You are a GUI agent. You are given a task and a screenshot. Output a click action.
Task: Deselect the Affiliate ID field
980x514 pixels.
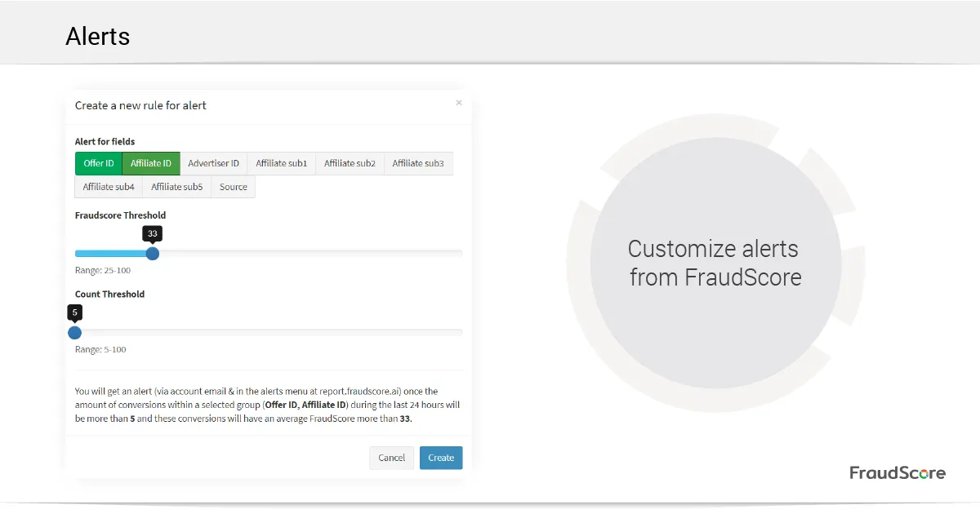pyautogui.click(x=151, y=163)
